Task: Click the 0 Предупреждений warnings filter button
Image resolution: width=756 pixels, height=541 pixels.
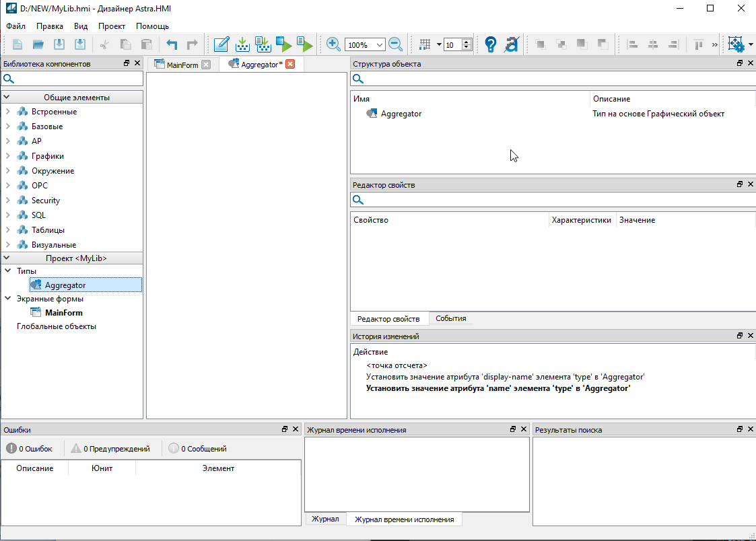Action: pos(110,449)
